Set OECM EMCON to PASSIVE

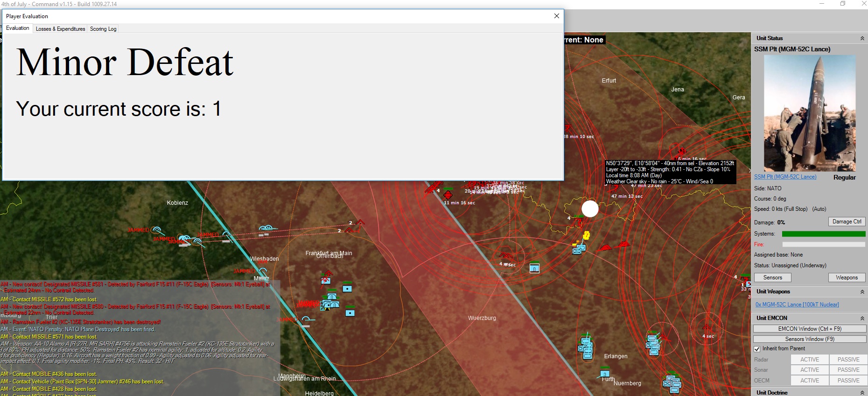tap(848, 381)
